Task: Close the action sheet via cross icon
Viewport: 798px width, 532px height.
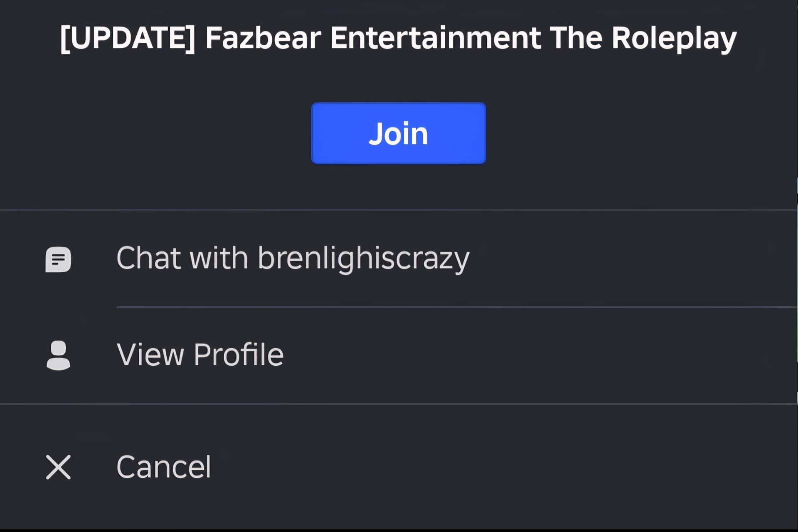Action: pos(58,467)
